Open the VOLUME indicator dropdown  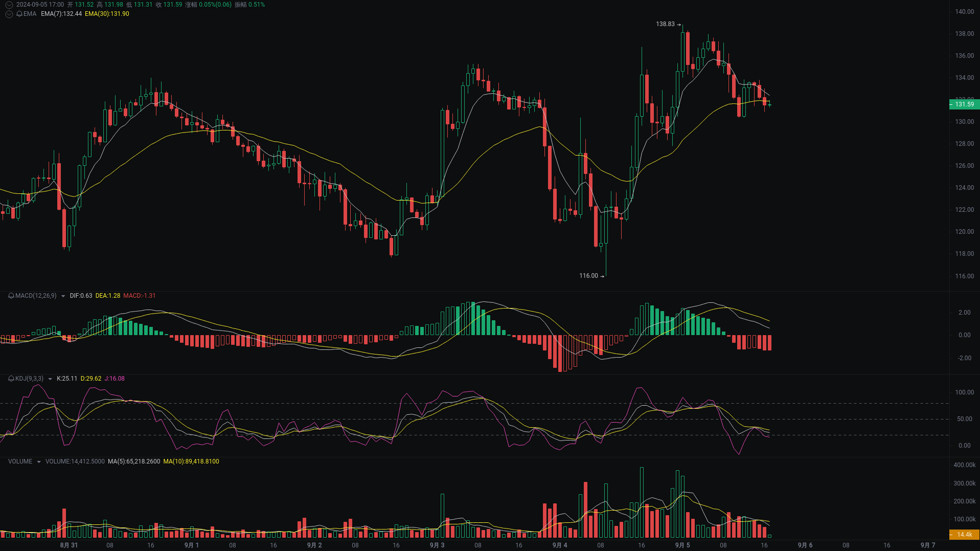(x=39, y=461)
